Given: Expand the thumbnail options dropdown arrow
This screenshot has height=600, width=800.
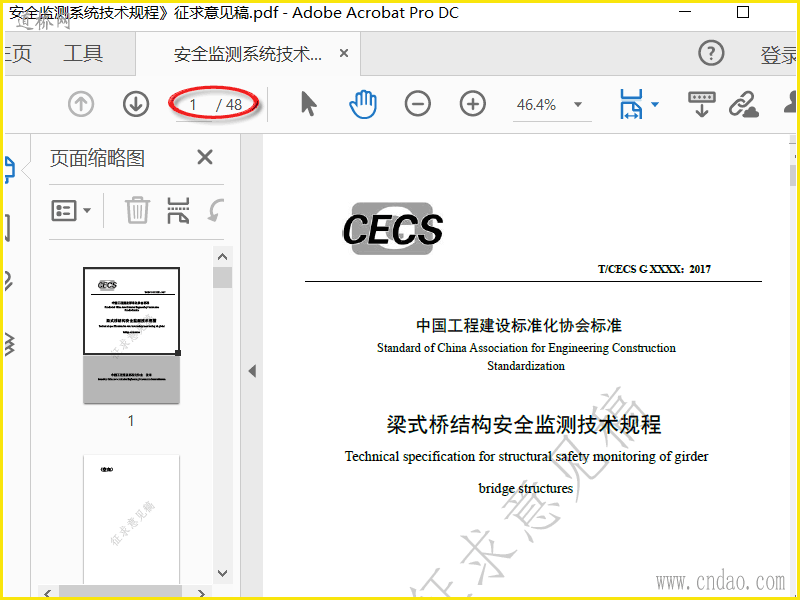Looking at the screenshot, I should click(x=87, y=210).
